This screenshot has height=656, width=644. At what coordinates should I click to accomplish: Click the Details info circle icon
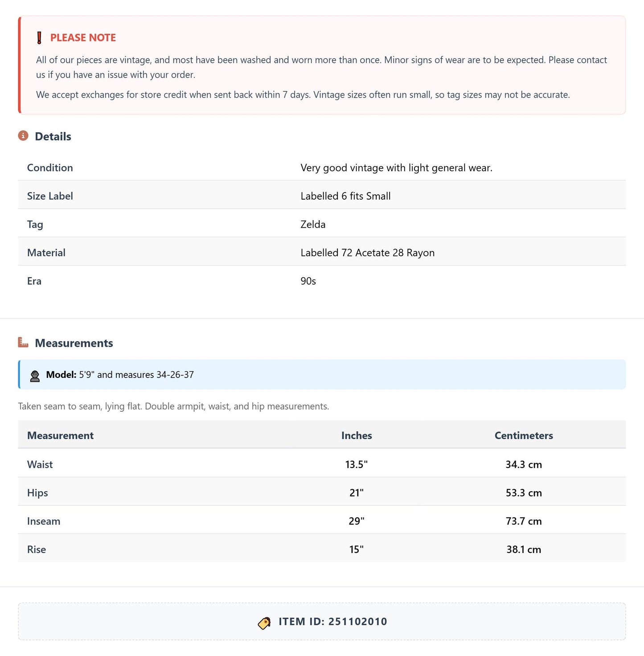tap(23, 135)
